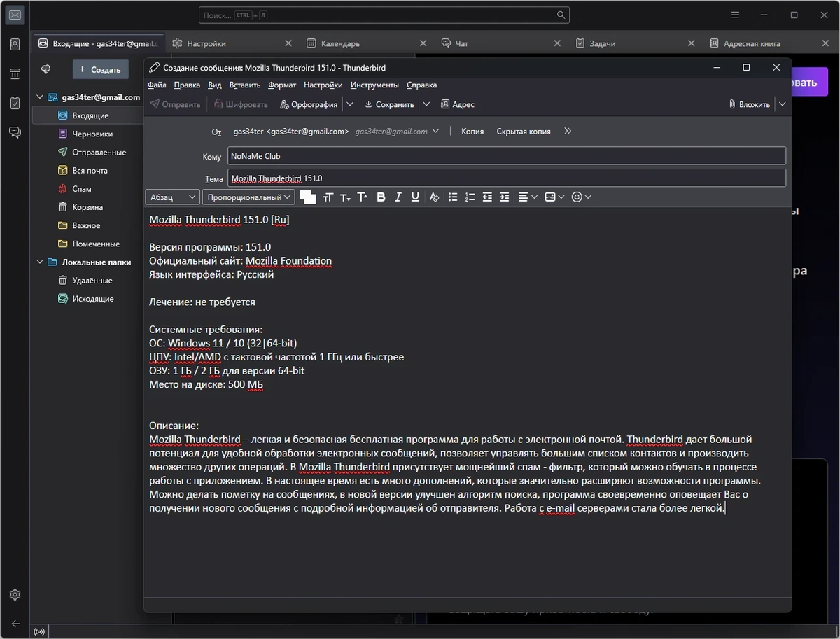
Task: Click the global Поиск search box
Action: pyautogui.click(x=384, y=15)
